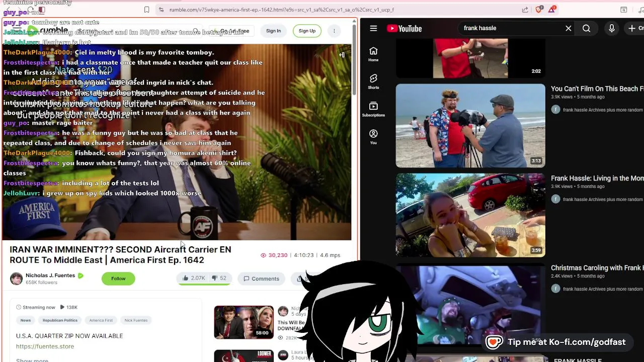Select the Nick Fuentes tag
The image size is (644, 362).
coord(136,320)
